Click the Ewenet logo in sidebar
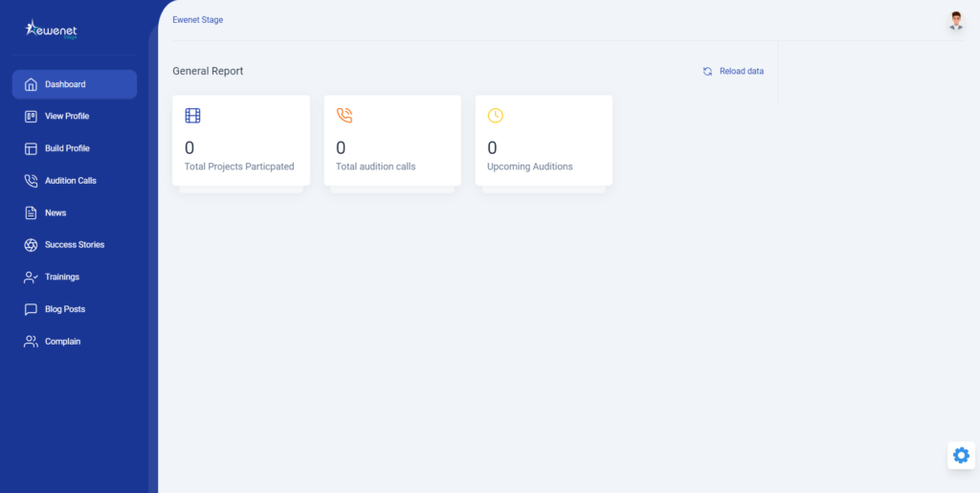The image size is (980, 493). 51,30
